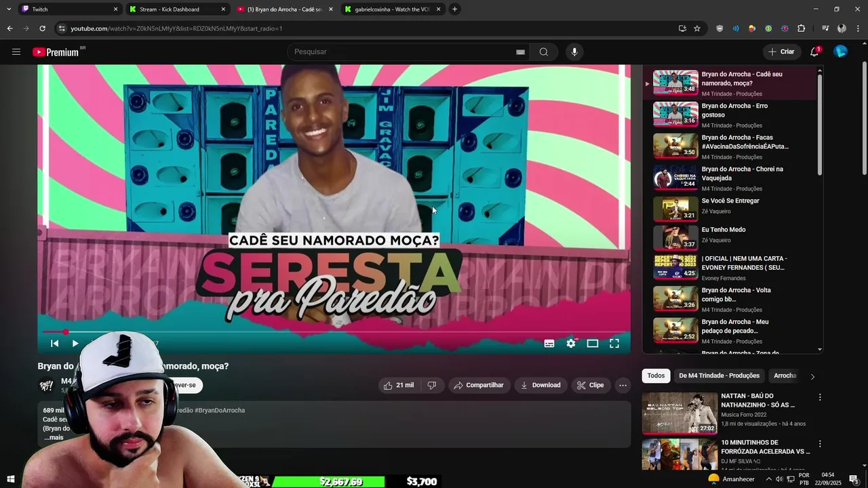The height and width of the screenshot is (488, 868).
Task: Open playlist item Volta comigo bb
Action: (x=730, y=300)
